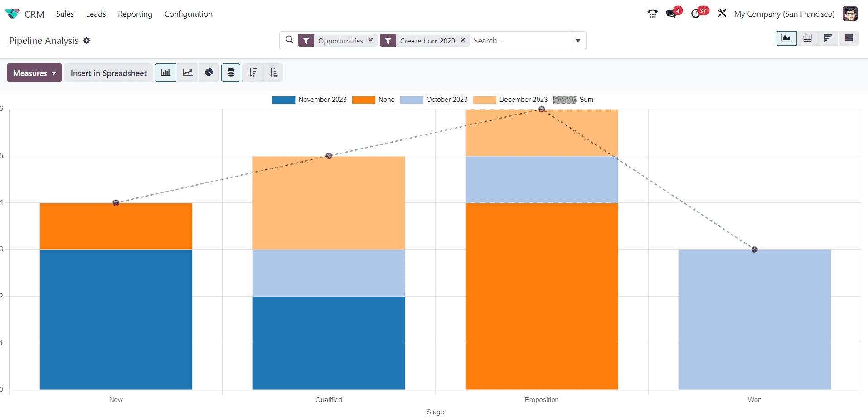Viewport: 868px width, 417px height.
Task: Select bar chart mode
Action: click(166, 72)
